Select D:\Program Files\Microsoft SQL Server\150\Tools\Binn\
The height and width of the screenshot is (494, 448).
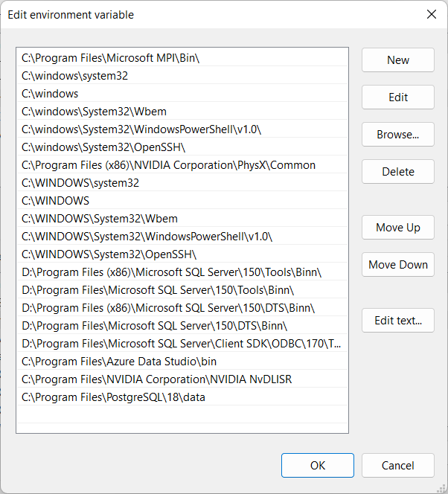(182, 290)
